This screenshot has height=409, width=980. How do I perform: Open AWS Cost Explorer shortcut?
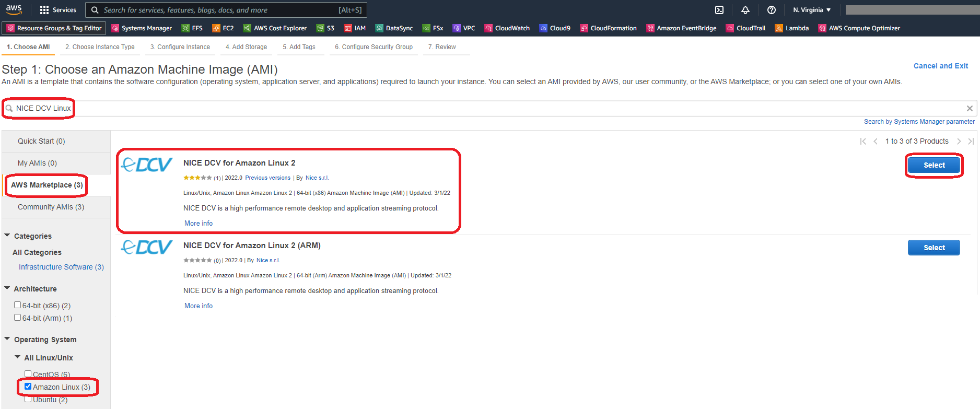pos(275,28)
